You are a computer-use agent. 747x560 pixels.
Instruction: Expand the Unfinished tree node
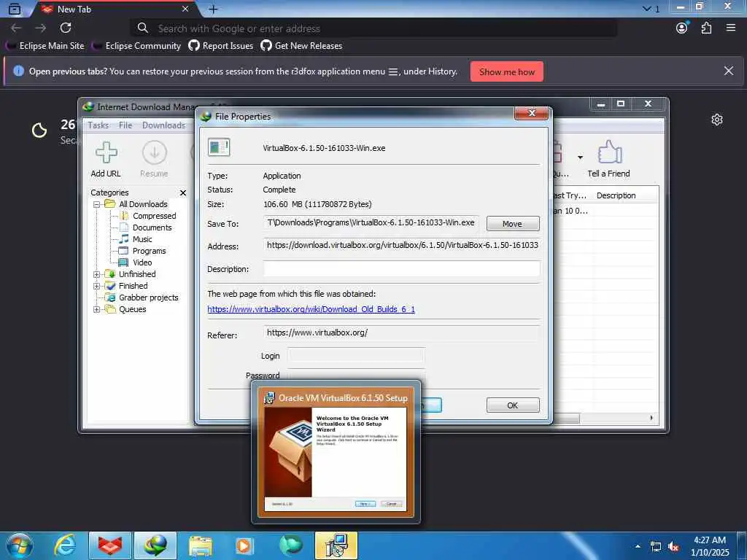click(97, 274)
